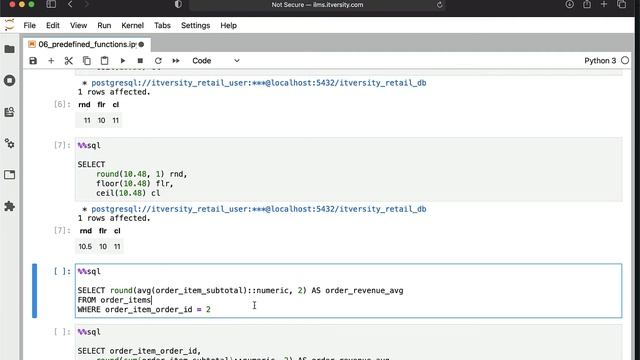Copy the selected cell from the toolbar
Viewport: 640px width, 360px height.
click(87, 61)
